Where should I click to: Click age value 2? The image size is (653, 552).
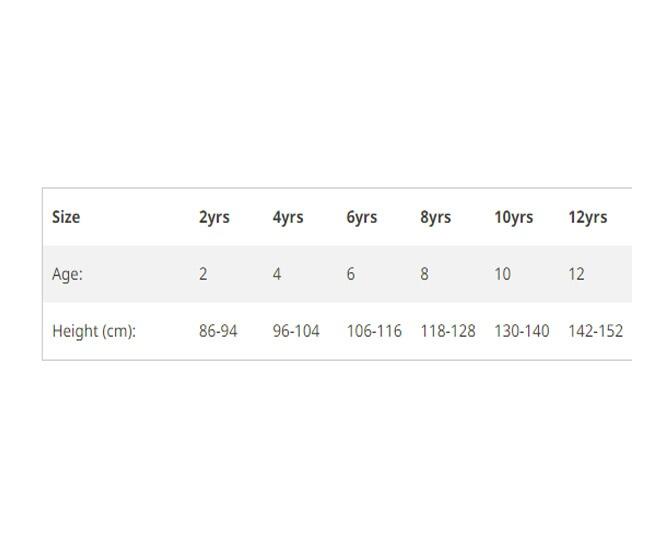pos(203,274)
